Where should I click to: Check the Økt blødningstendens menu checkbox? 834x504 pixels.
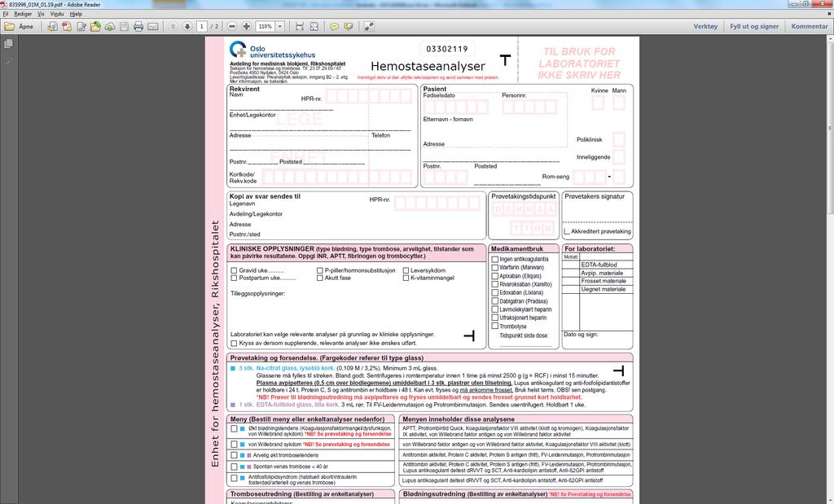pos(234,428)
